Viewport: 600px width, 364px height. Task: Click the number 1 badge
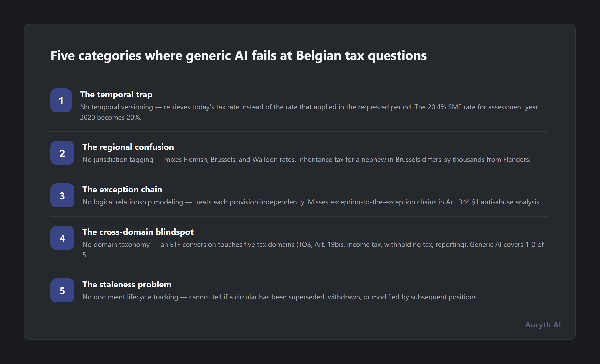point(61,100)
